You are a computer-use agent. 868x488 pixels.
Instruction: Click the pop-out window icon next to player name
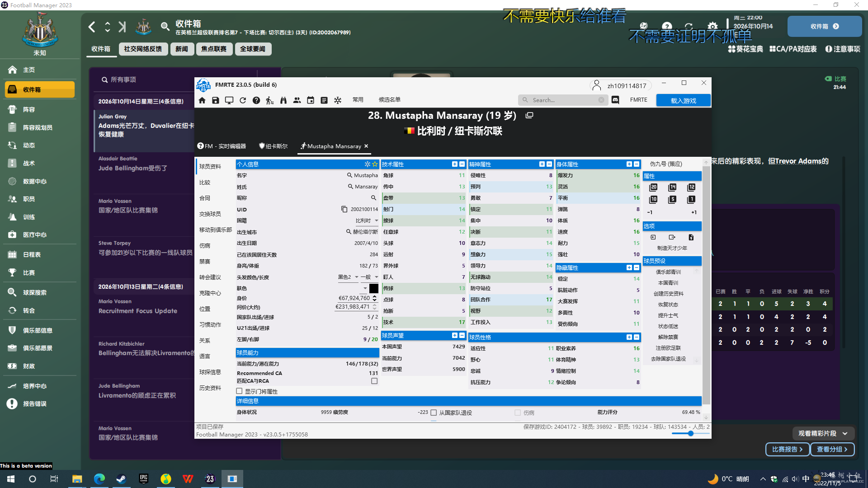click(529, 115)
